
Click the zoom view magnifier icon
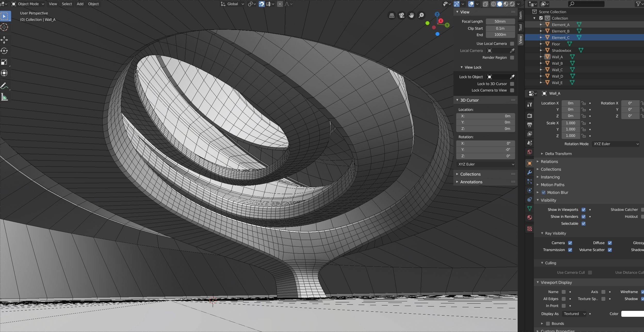pos(421,15)
